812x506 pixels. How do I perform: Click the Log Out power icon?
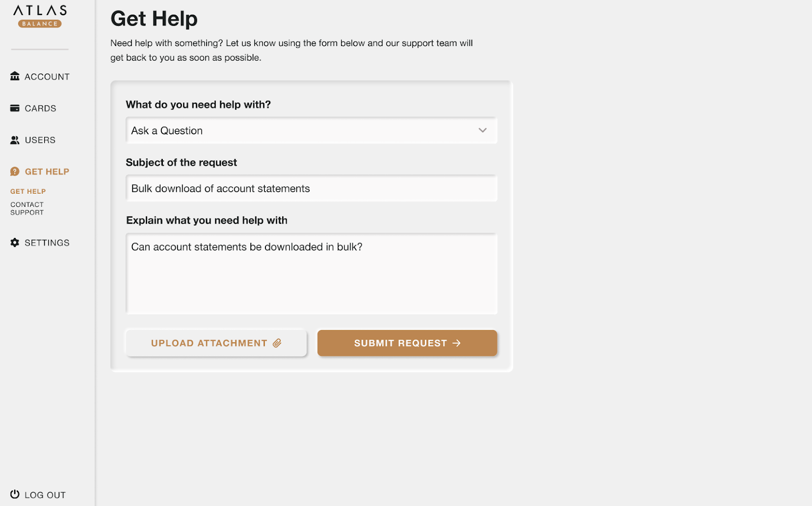coord(14,494)
